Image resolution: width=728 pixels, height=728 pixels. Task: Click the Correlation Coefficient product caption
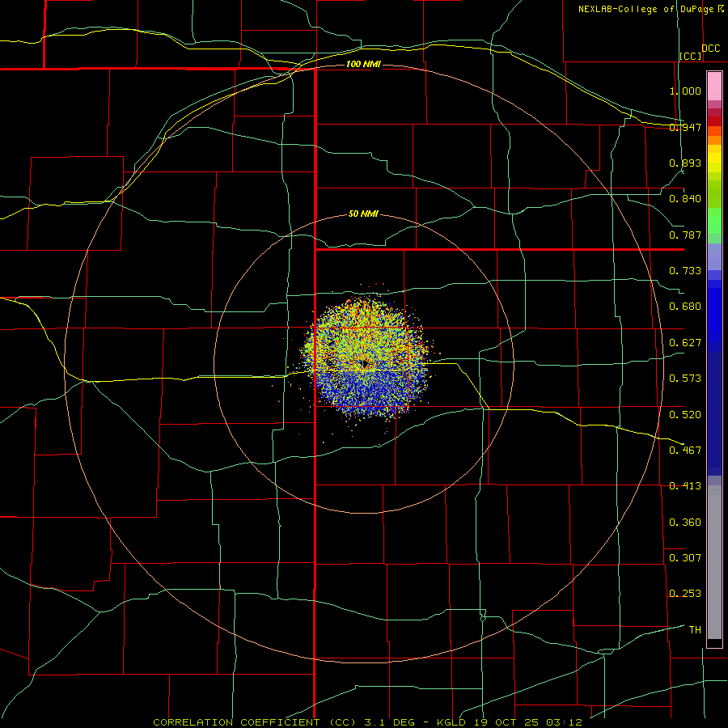[x=368, y=722]
